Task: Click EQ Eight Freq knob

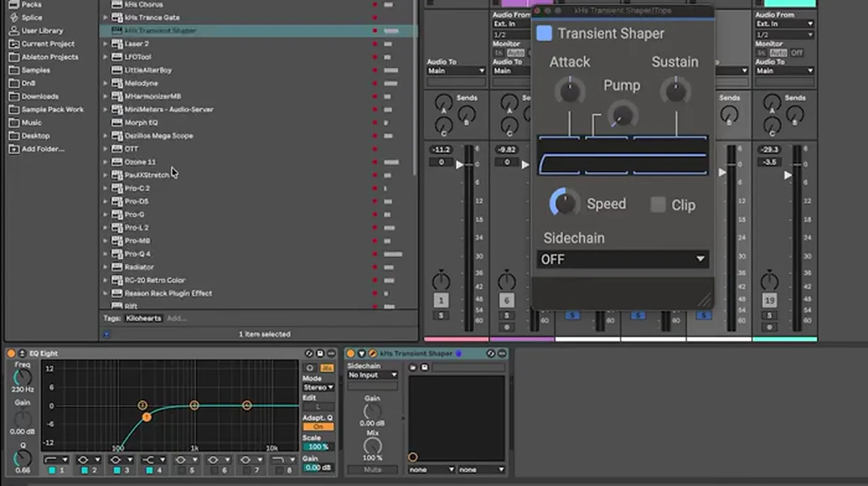Action: tap(22, 378)
